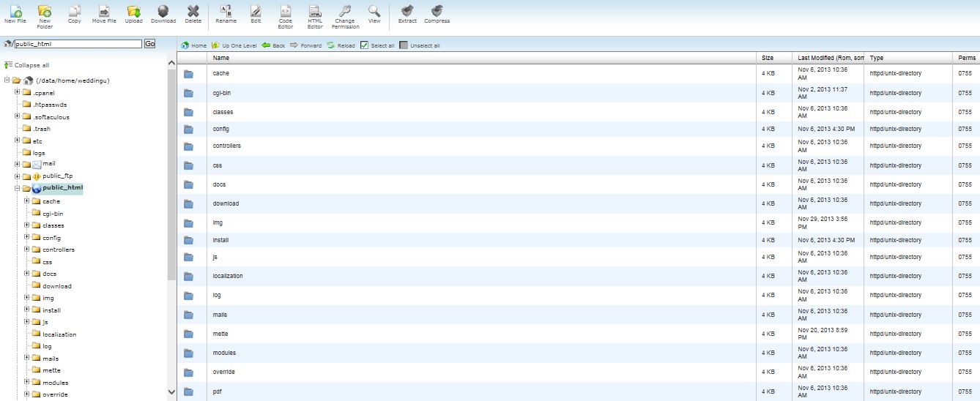The image size is (980, 401).
Task: Sort files by Name column header
Action: coord(221,57)
